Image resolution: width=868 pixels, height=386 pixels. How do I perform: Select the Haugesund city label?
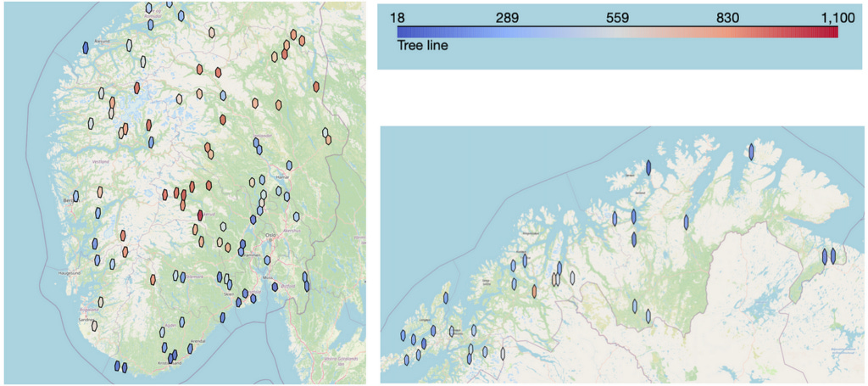click(x=69, y=272)
